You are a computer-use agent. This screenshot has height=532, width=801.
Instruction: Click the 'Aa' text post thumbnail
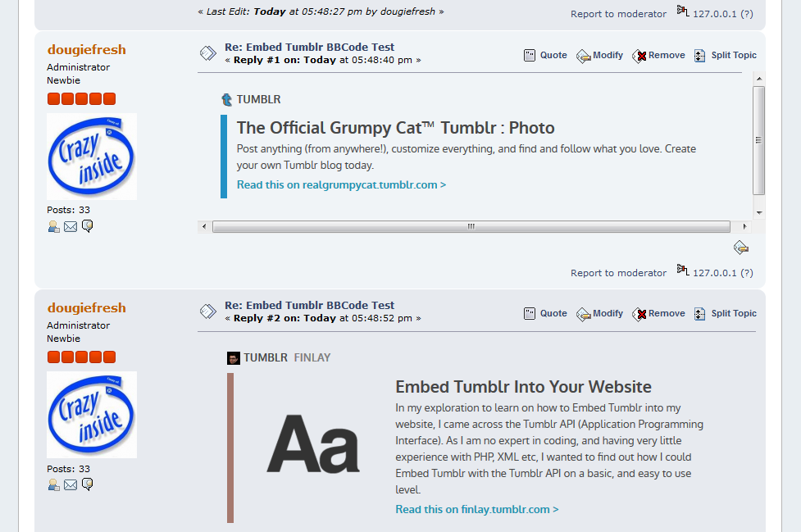(x=313, y=444)
